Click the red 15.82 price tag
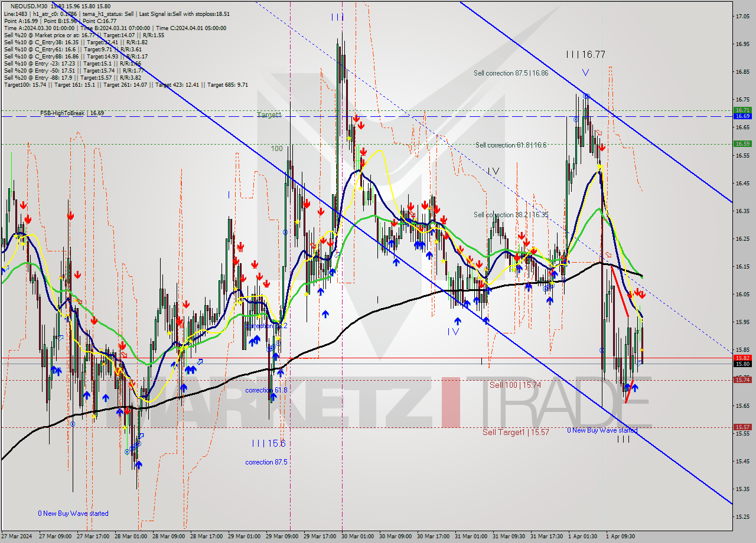756x543 pixels. 742,358
